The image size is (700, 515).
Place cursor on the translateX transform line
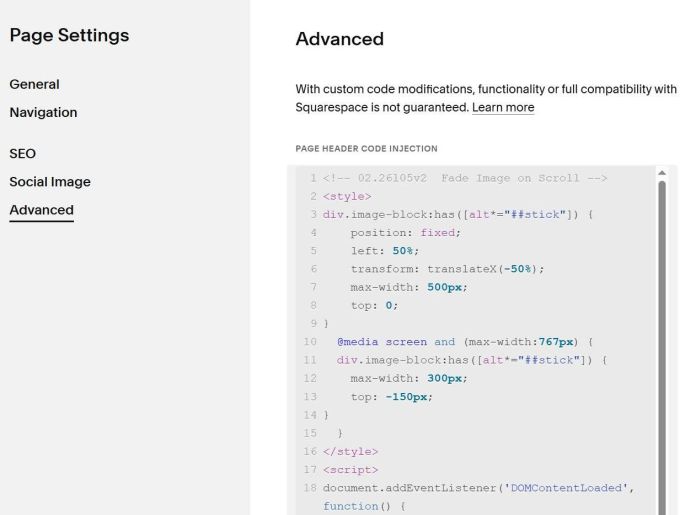[x=447, y=269]
